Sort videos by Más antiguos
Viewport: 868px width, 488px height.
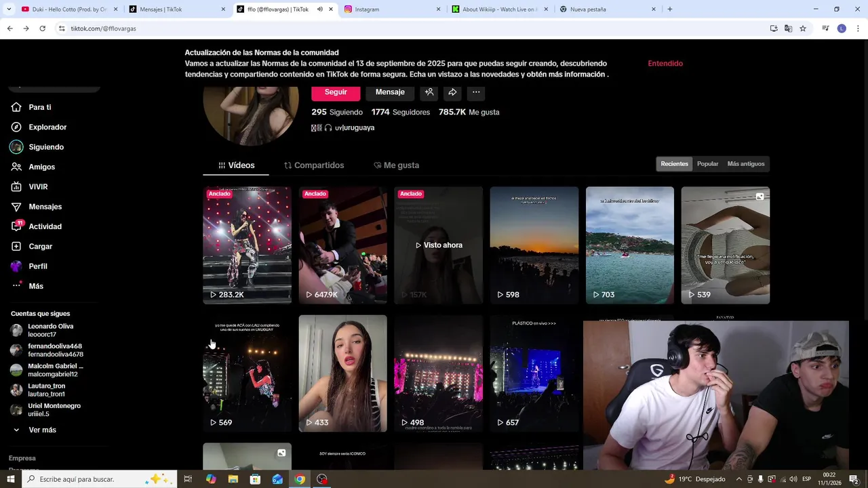746,164
